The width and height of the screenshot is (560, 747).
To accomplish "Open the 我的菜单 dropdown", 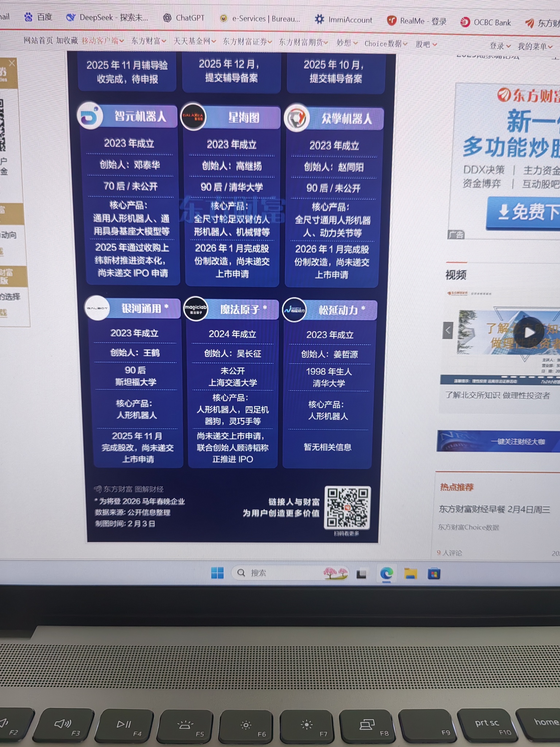I will click(x=535, y=47).
